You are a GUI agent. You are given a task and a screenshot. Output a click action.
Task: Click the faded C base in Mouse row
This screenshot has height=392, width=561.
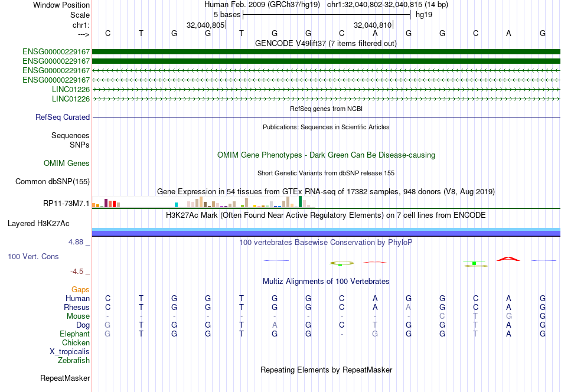tap(442, 316)
